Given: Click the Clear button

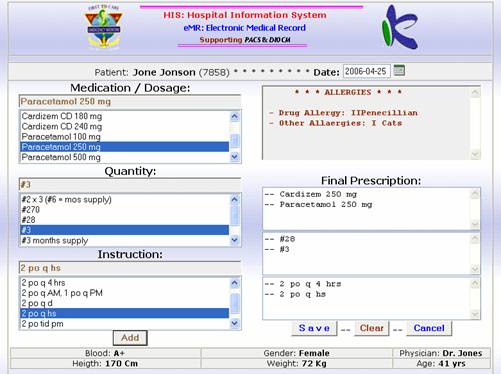Looking at the screenshot, I should (372, 328).
